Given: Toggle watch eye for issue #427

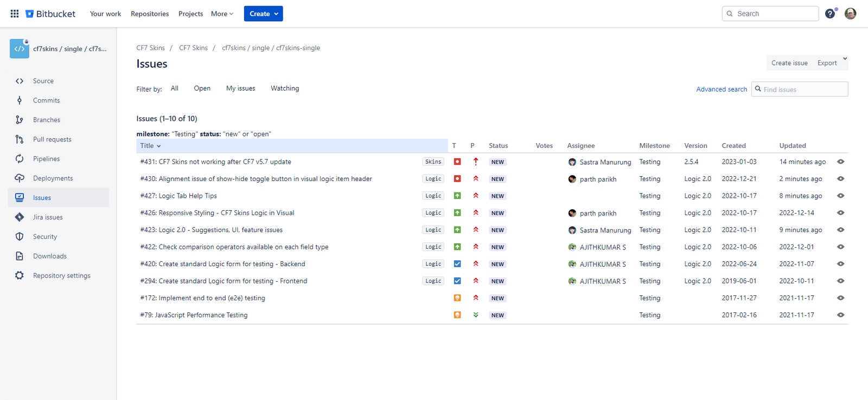Looking at the screenshot, I should [840, 196].
